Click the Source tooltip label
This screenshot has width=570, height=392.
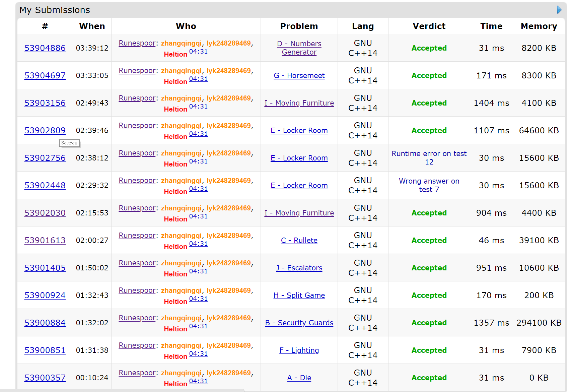point(69,143)
